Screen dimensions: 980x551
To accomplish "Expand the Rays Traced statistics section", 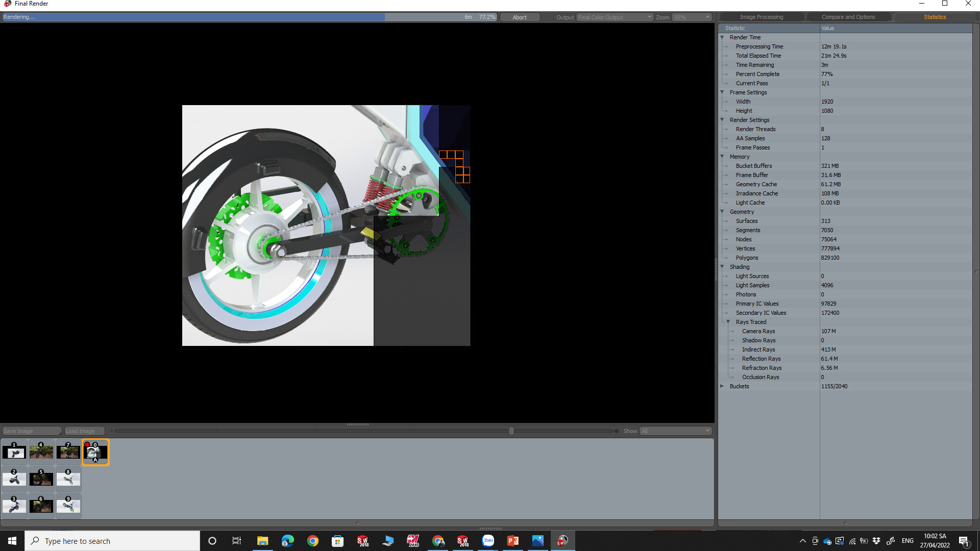I will 727,321.
